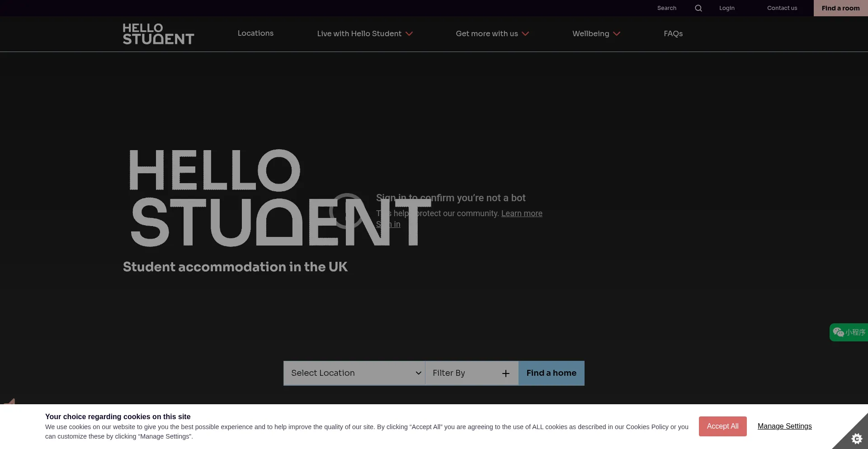Open the WeChat mini program badge

[849, 332]
